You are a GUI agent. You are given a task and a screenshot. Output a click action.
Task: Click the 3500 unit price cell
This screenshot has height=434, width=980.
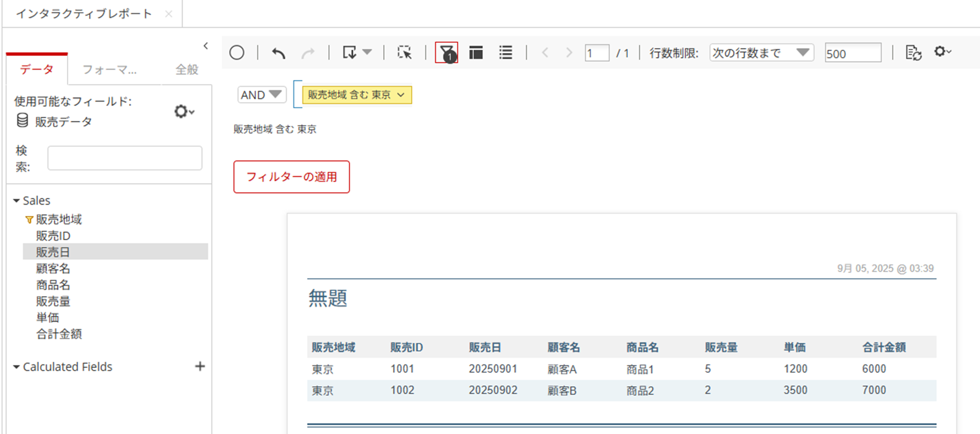tap(796, 390)
